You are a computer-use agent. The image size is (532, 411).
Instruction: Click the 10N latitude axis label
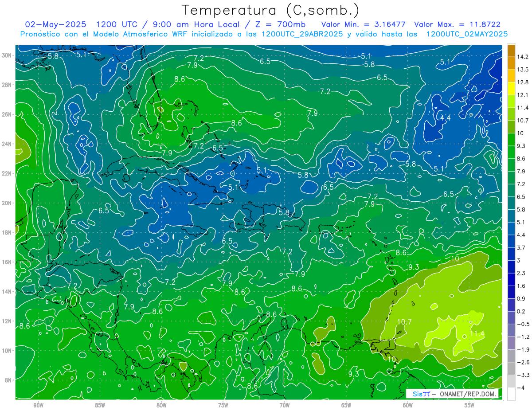(x=7, y=351)
